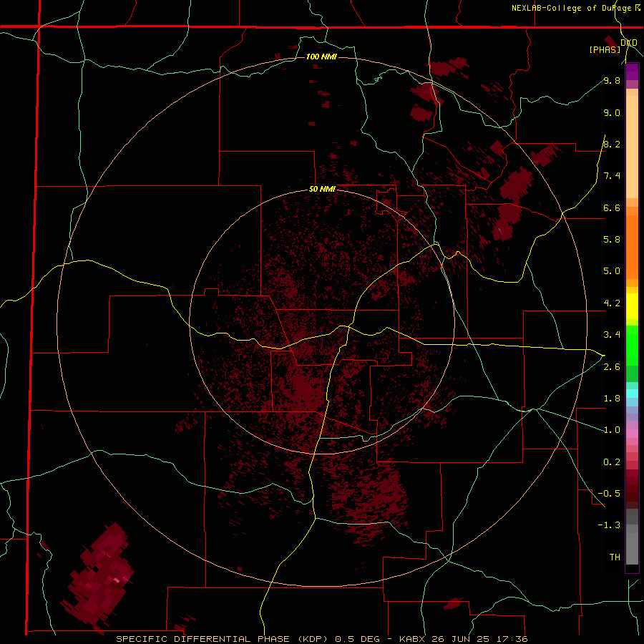Pick the bright green segment of the color bar
Image resolution: width=644 pixels, height=644 pixels.
(x=632, y=345)
